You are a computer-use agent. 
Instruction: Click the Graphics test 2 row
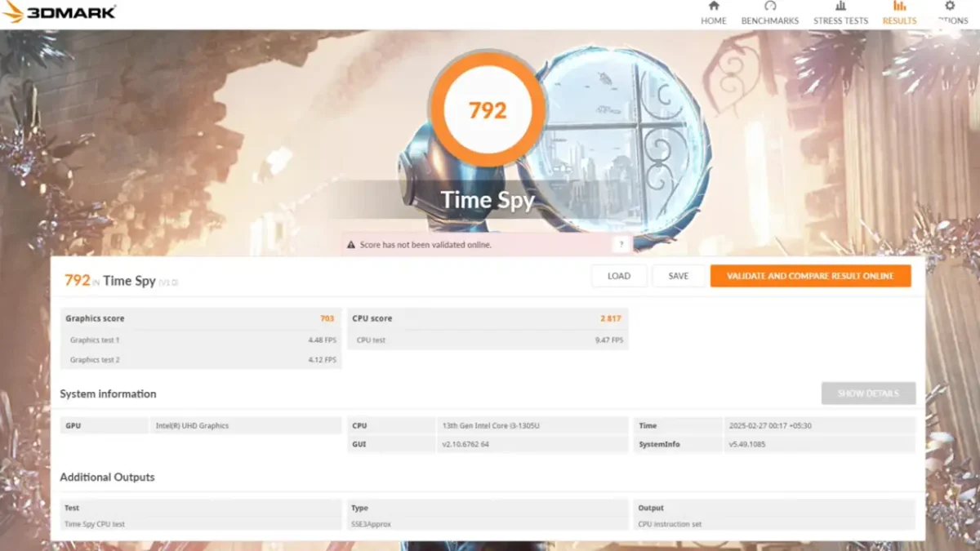click(201, 360)
